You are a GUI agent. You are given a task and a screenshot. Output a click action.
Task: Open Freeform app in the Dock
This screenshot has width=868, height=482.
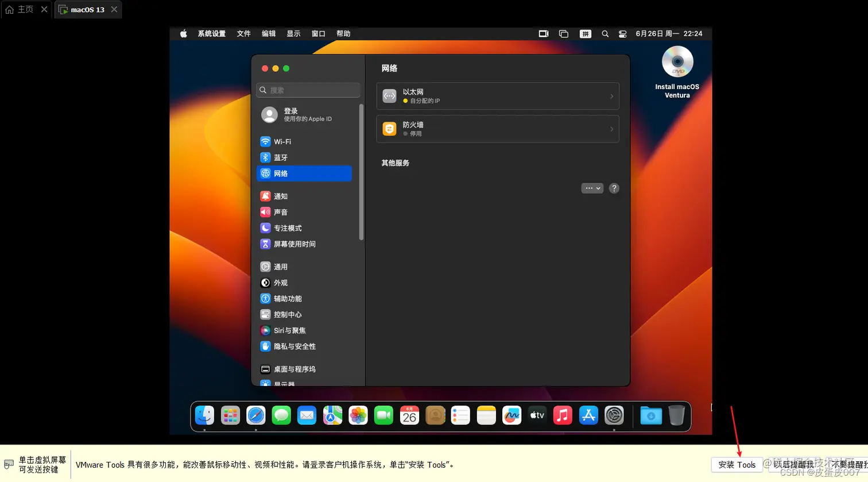click(x=511, y=415)
